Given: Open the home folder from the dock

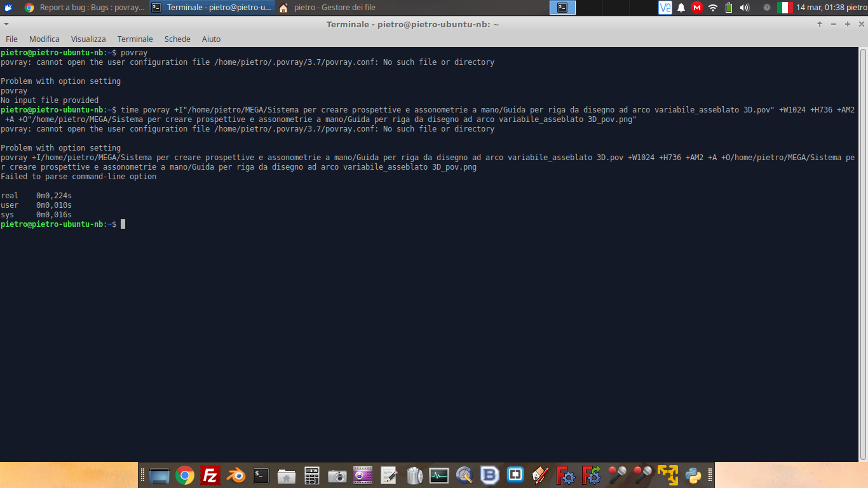Looking at the screenshot, I should [287, 475].
